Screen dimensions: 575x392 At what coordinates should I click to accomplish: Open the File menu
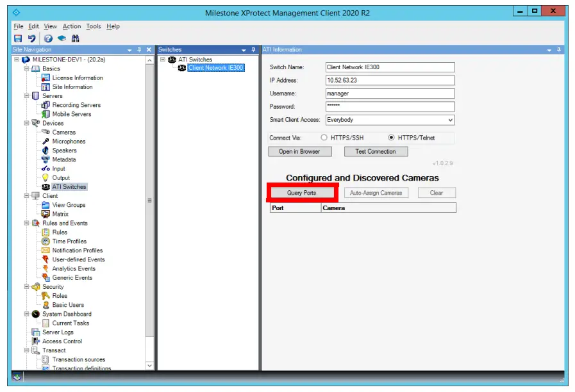[x=19, y=26]
